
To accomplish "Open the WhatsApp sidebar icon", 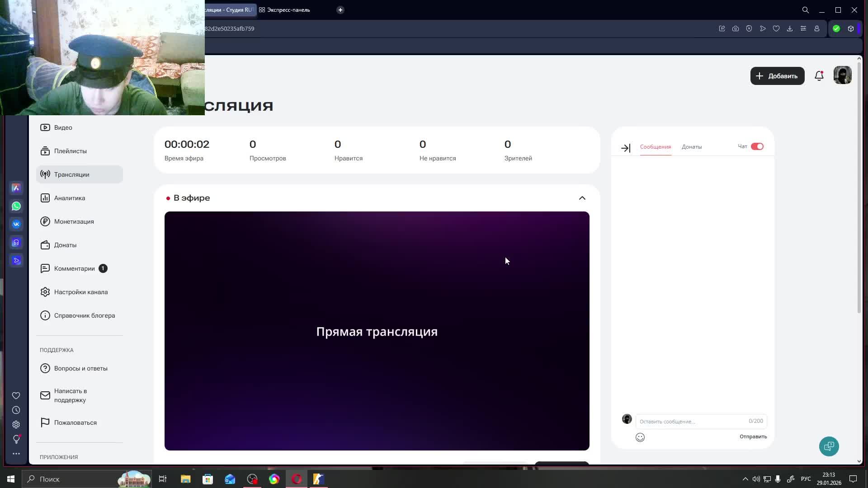I will pos(16,206).
